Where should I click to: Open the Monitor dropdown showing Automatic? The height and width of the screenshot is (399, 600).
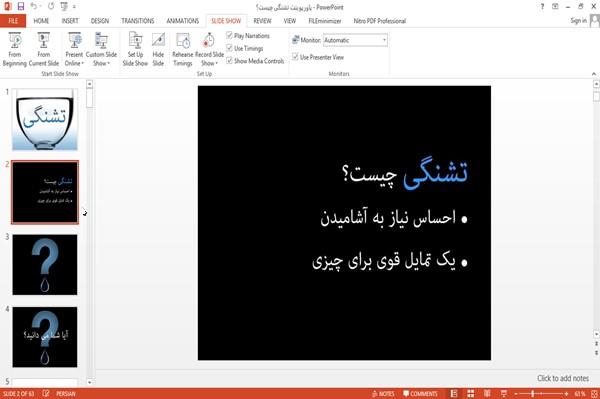point(355,40)
